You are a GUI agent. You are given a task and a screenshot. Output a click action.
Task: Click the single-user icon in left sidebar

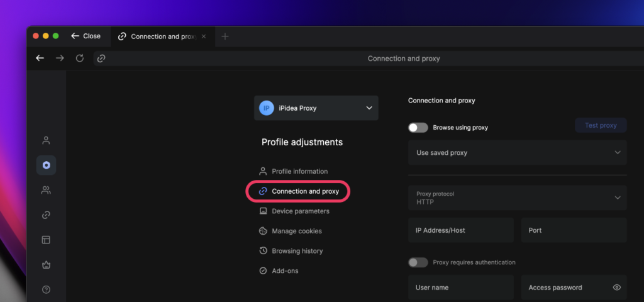[46, 140]
